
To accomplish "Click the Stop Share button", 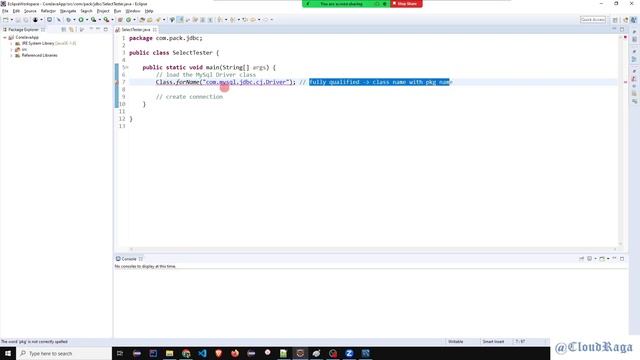I will click(x=406, y=4).
